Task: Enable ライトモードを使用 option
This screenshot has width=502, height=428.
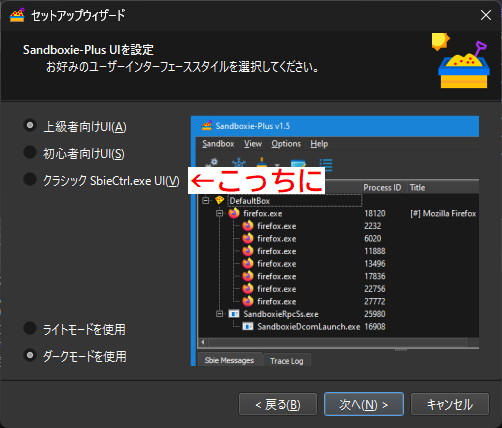Action: point(30,328)
